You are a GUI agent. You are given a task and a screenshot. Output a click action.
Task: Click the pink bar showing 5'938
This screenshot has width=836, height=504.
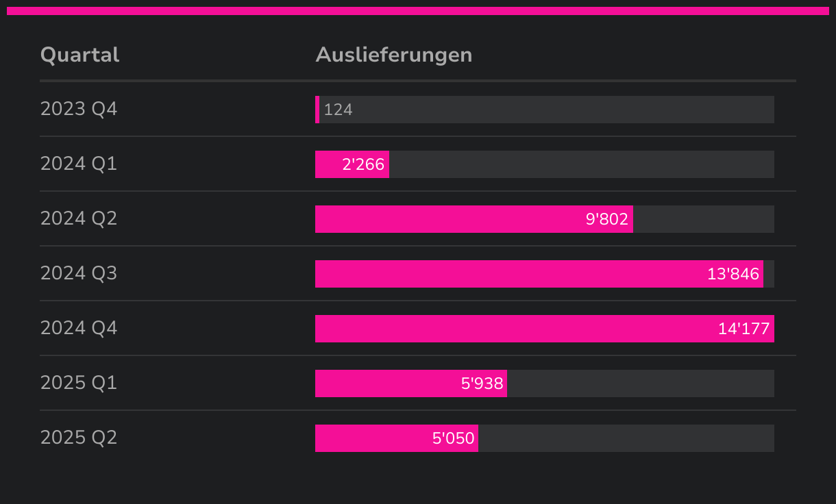(410, 383)
